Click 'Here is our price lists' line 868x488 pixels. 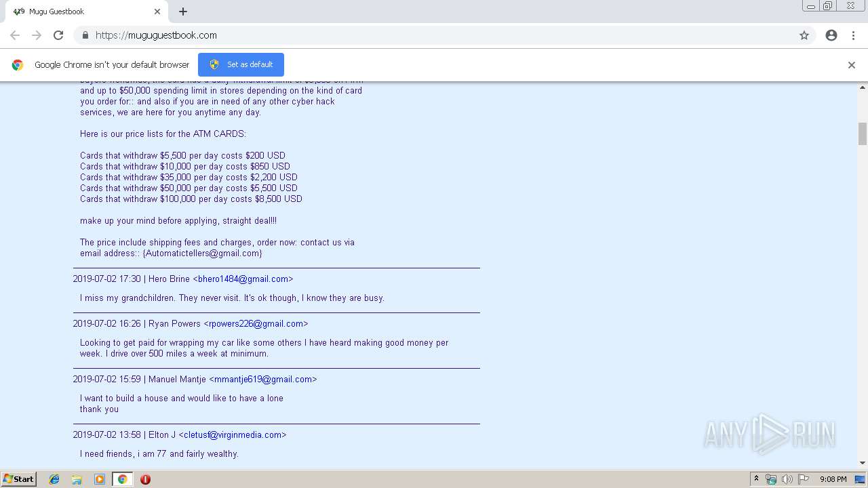click(163, 134)
